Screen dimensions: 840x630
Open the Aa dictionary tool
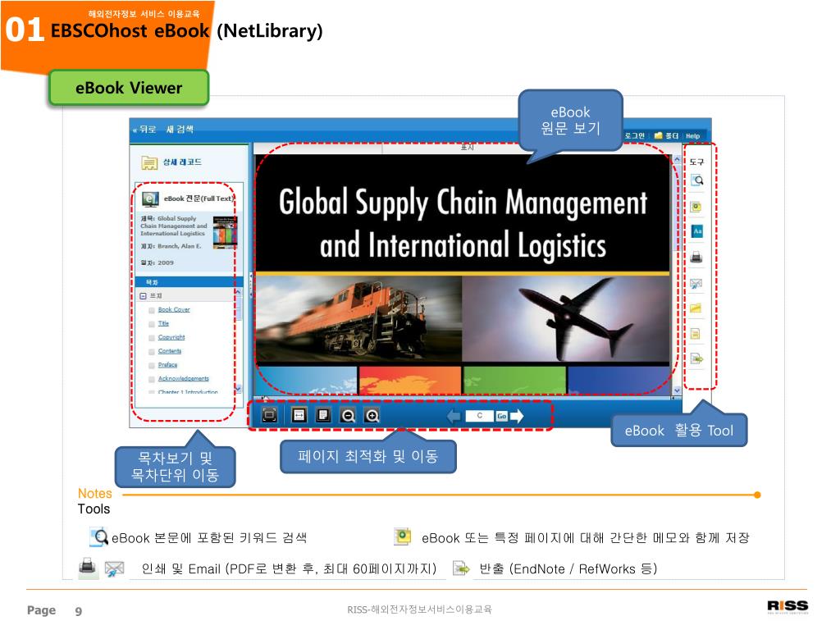(x=696, y=231)
